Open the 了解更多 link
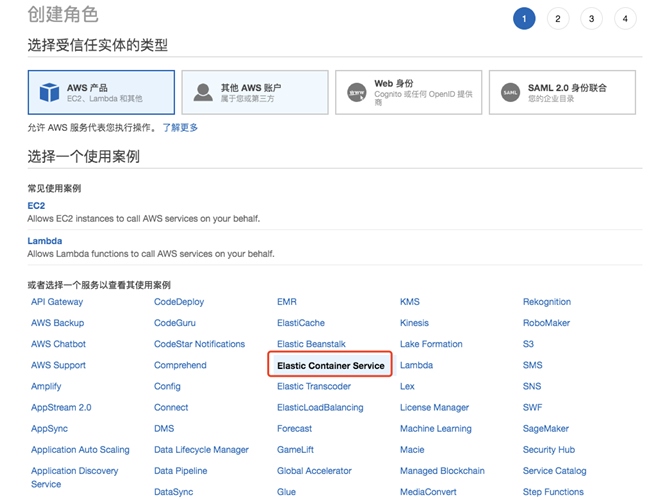 click(x=180, y=128)
